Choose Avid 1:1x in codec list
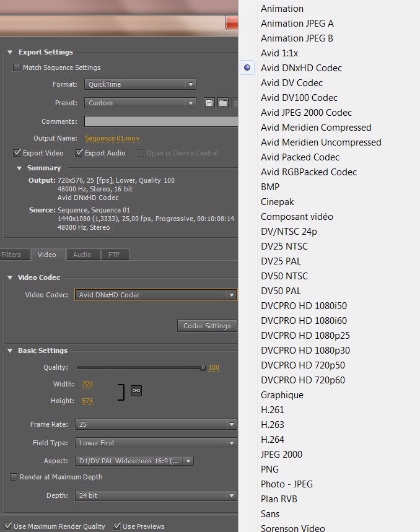420x532 pixels. (279, 53)
